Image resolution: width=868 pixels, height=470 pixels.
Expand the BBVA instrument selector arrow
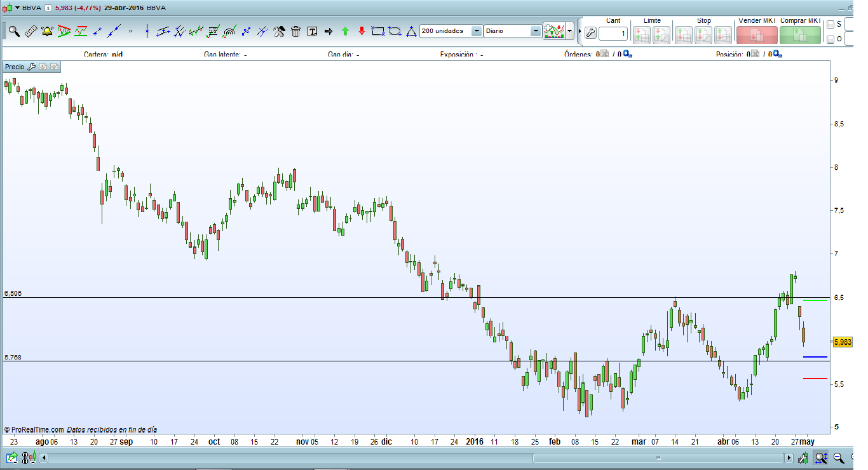[x=17, y=8]
